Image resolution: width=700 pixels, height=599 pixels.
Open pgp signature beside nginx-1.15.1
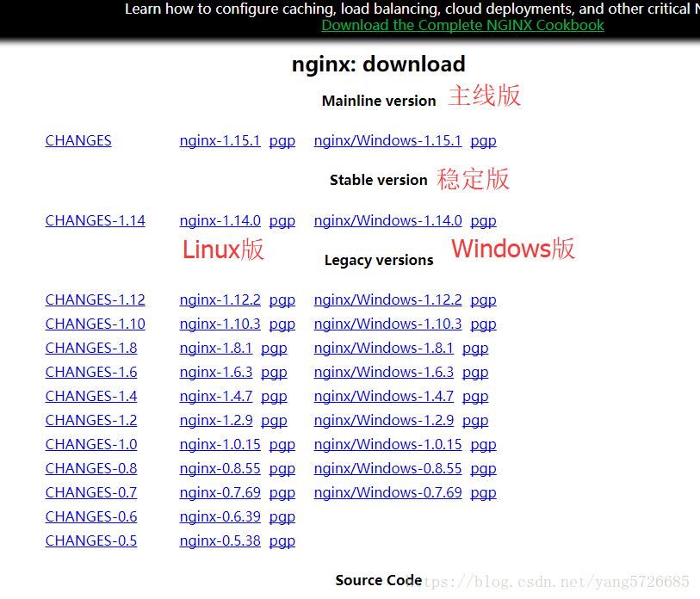282,141
